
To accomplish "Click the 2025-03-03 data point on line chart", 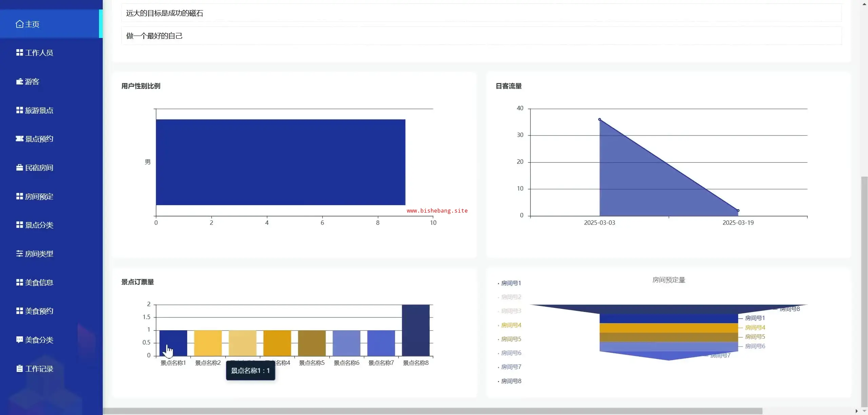I will coord(599,119).
